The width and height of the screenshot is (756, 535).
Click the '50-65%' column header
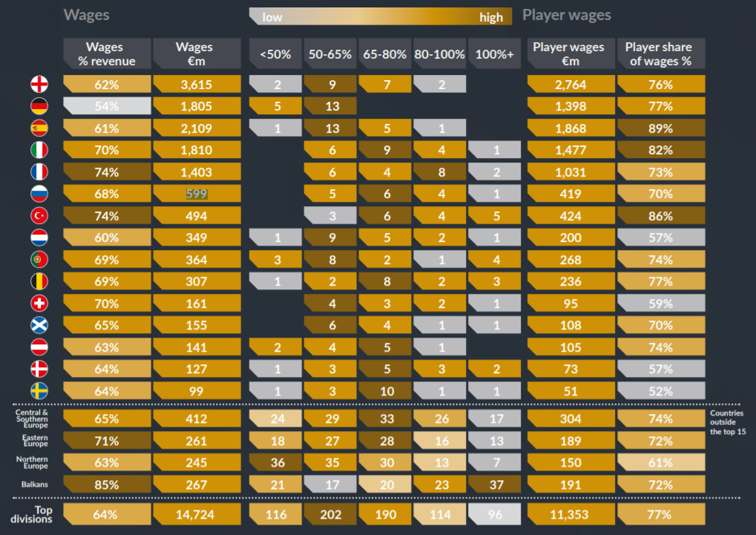pyautogui.click(x=332, y=54)
